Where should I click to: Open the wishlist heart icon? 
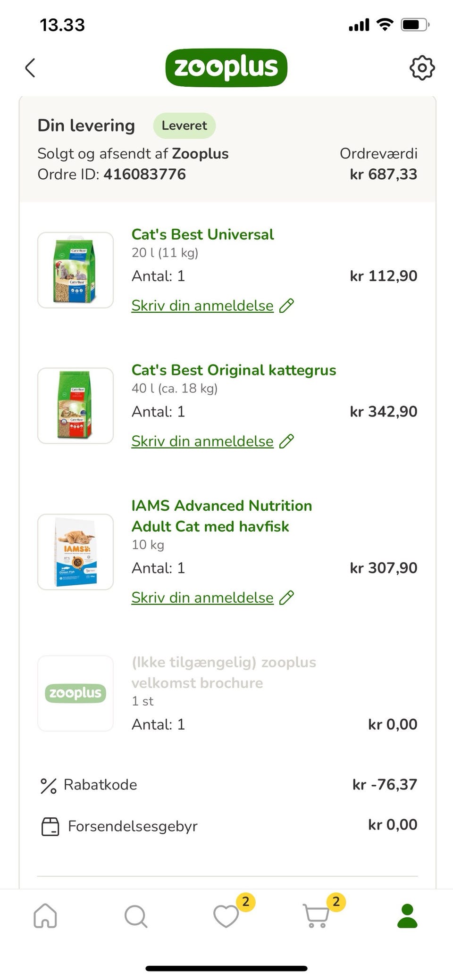(226, 916)
